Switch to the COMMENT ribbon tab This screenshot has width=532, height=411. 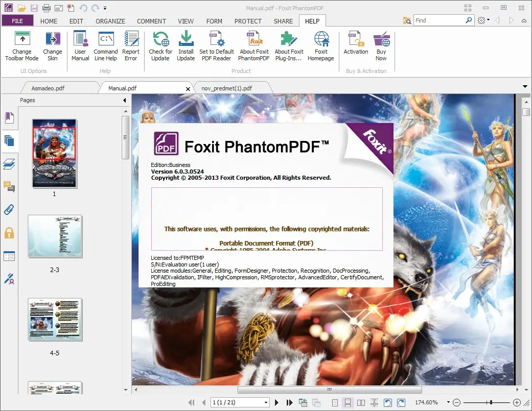pos(151,21)
